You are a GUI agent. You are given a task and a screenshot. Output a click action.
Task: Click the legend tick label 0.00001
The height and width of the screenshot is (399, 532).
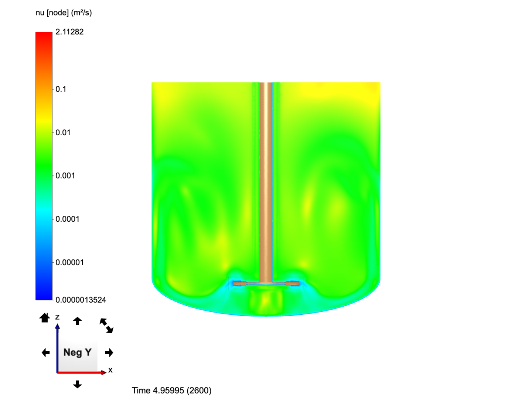69,262
